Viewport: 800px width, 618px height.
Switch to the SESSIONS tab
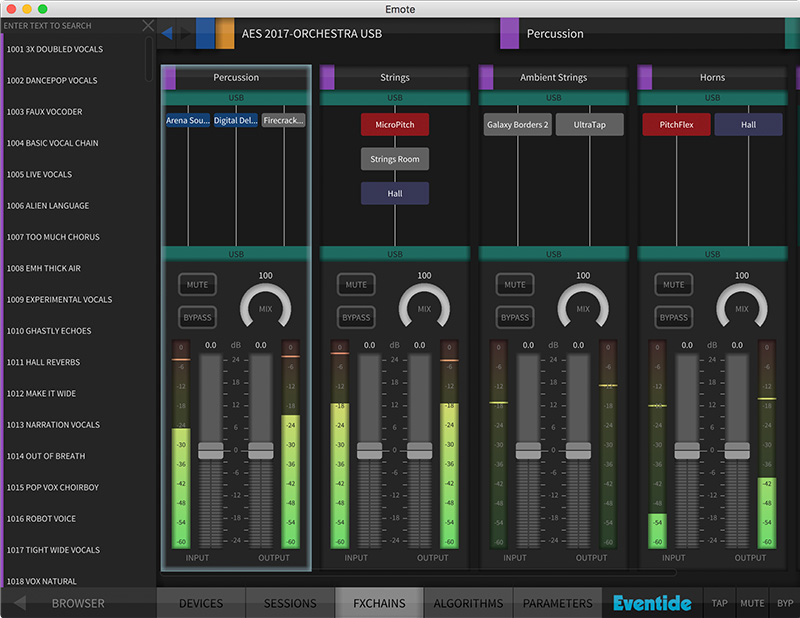point(290,603)
